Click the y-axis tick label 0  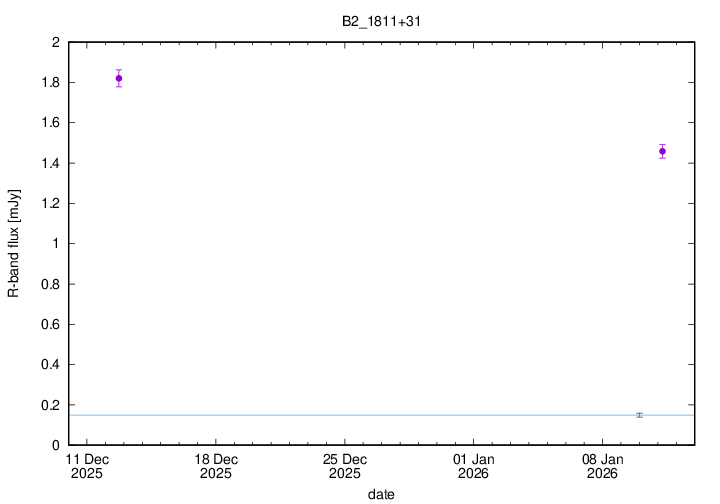pyautogui.click(x=55, y=445)
